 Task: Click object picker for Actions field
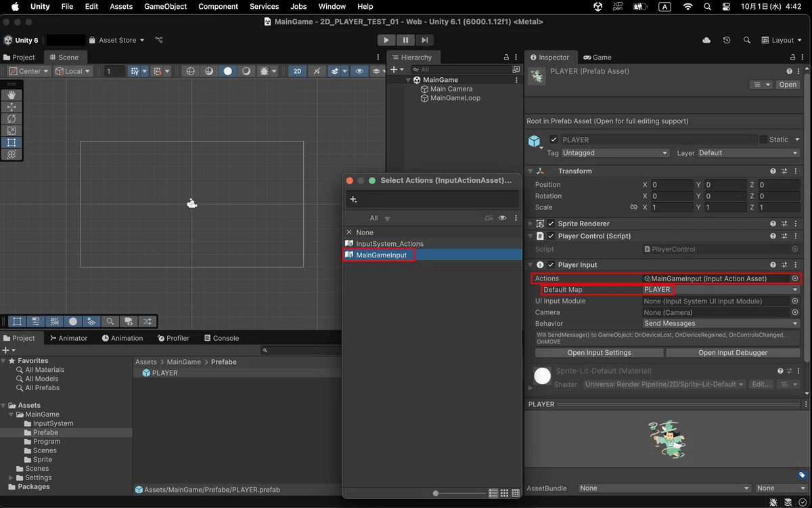pyautogui.click(x=795, y=278)
